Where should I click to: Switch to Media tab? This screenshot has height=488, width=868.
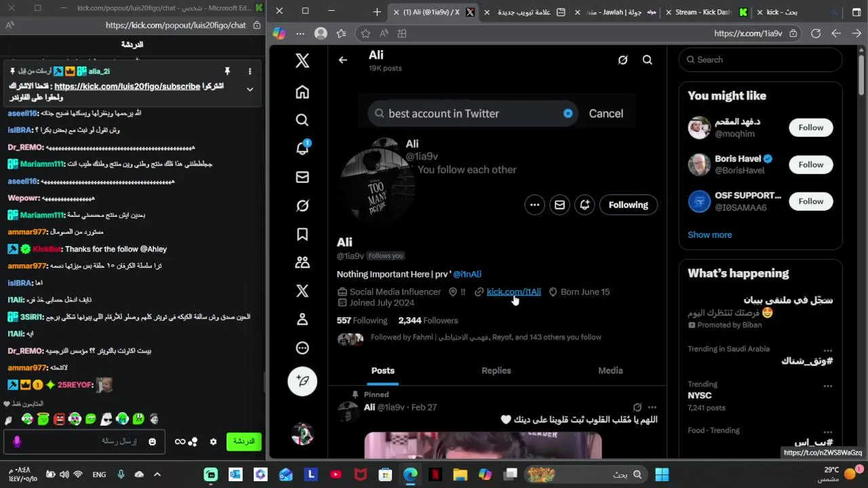click(610, 370)
